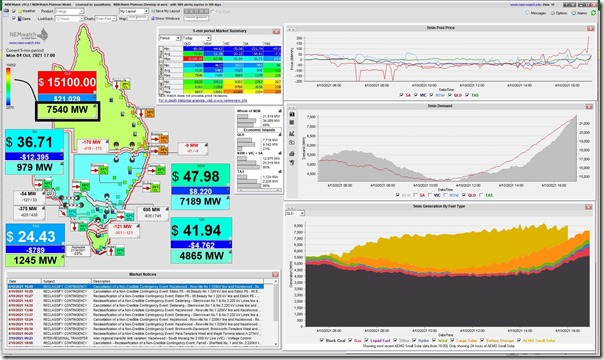Close the 5min Demand chart
The width and height of the screenshot is (604, 360).
pos(589,106)
